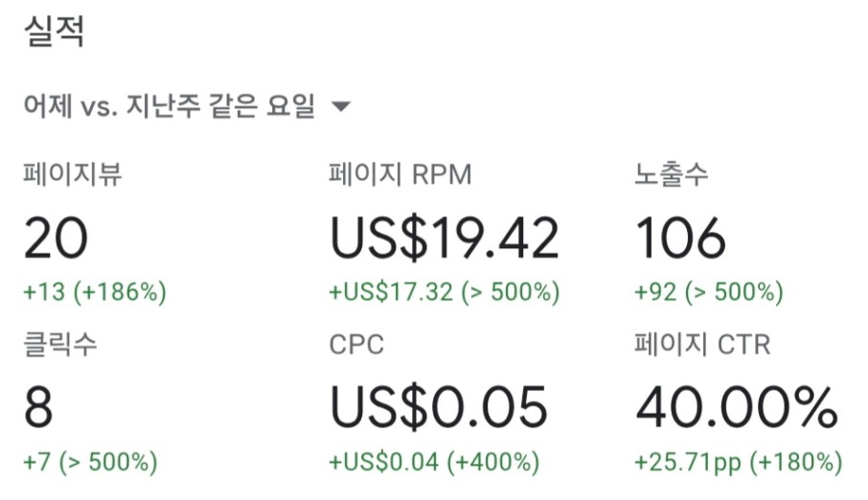The image size is (868, 500).
Task: Click the 실적 section heading
Action: (55, 31)
